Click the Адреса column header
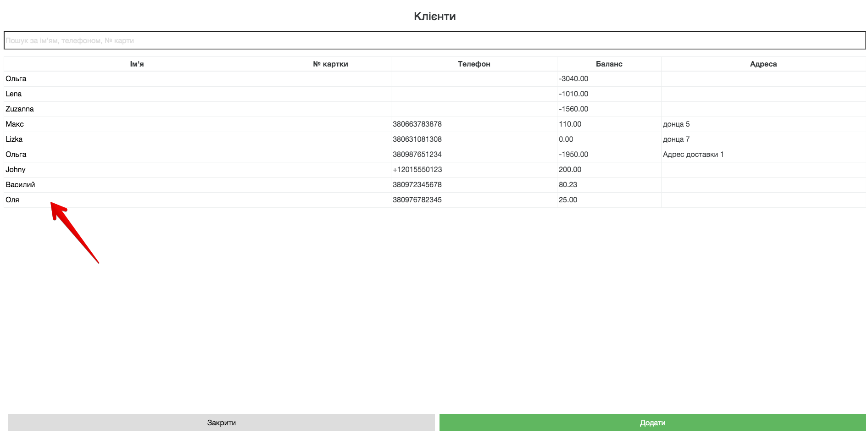 [x=763, y=64]
